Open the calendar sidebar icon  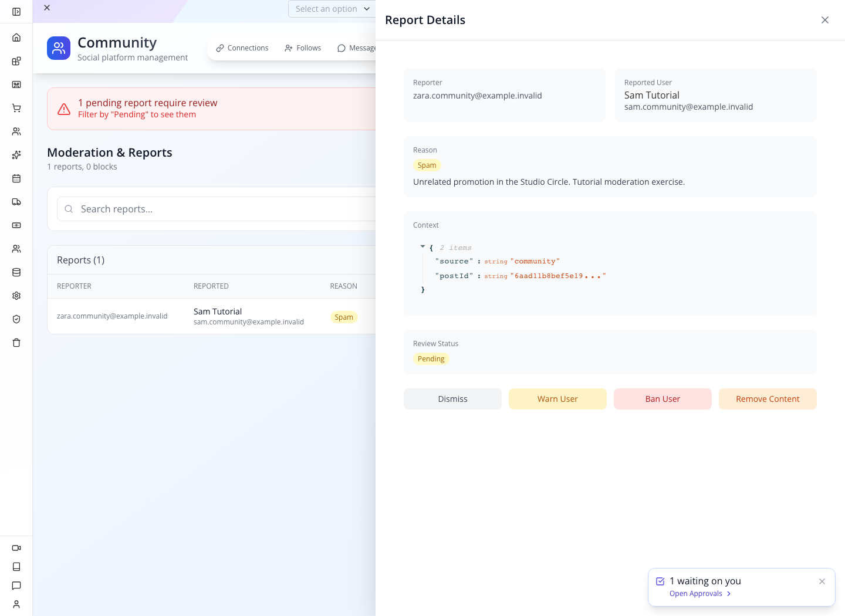[16, 178]
